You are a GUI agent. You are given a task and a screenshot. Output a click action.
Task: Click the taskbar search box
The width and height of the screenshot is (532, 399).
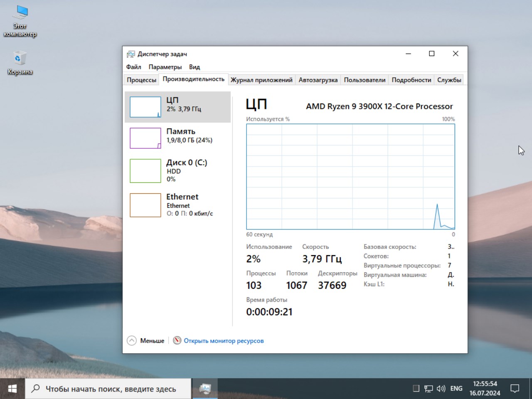tap(108, 389)
